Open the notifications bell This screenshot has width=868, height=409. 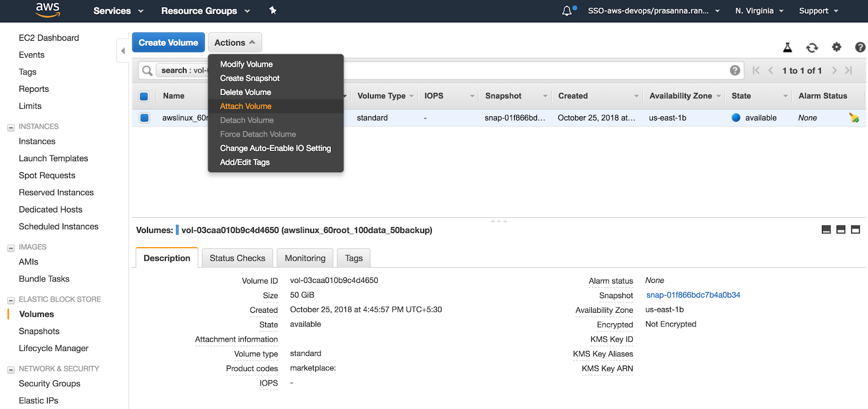click(567, 10)
